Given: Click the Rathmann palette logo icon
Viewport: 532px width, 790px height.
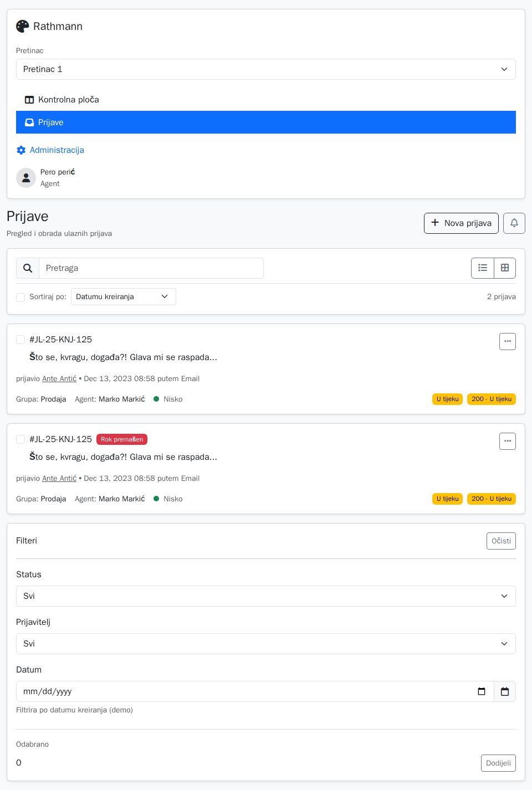Looking at the screenshot, I should [x=22, y=26].
